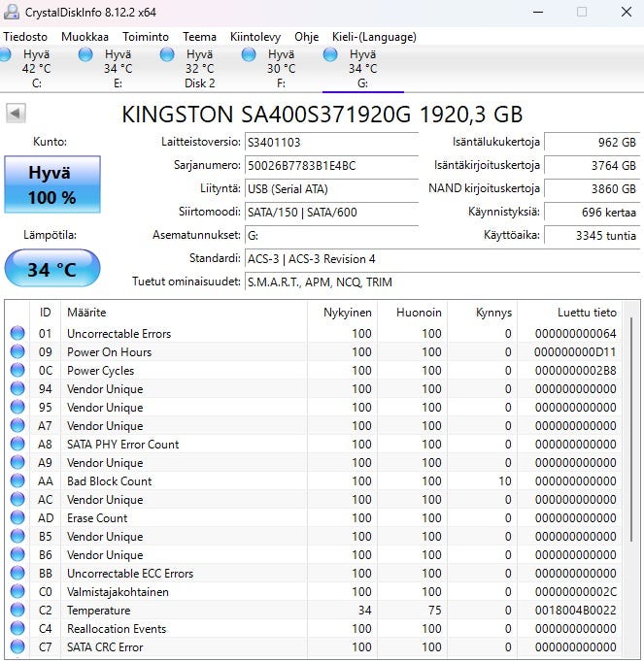Click the Bad Block Count threshold value 10
The image size is (644, 662).
tap(505, 480)
